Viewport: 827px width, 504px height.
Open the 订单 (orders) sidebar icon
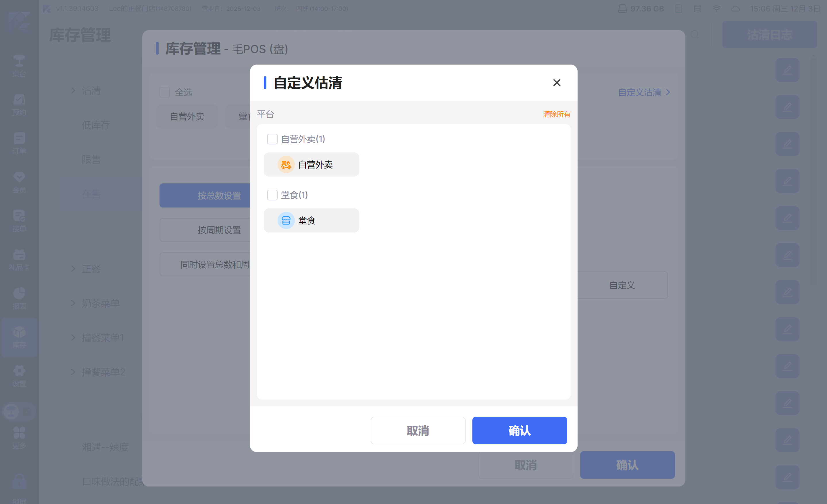[x=19, y=143]
